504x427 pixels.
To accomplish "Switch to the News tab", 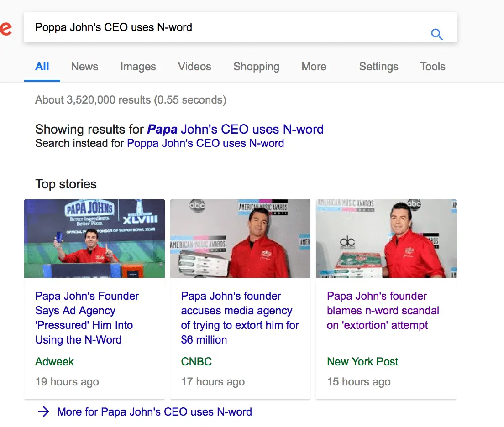I will click(84, 67).
